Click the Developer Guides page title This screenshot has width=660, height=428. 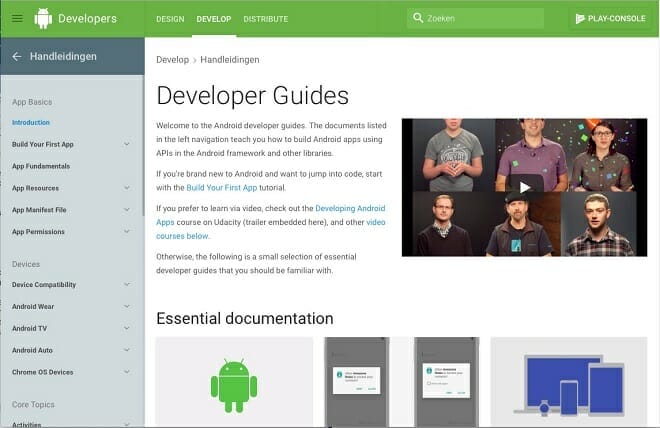click(x=253, y=95)
